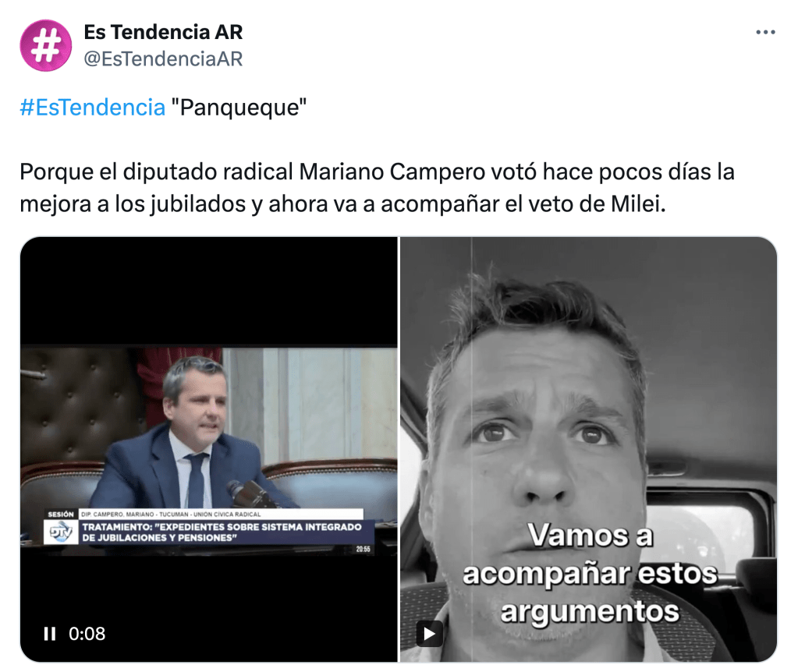
Task: Click the "Panqueque" quoted text
Action: coord(239,108)
